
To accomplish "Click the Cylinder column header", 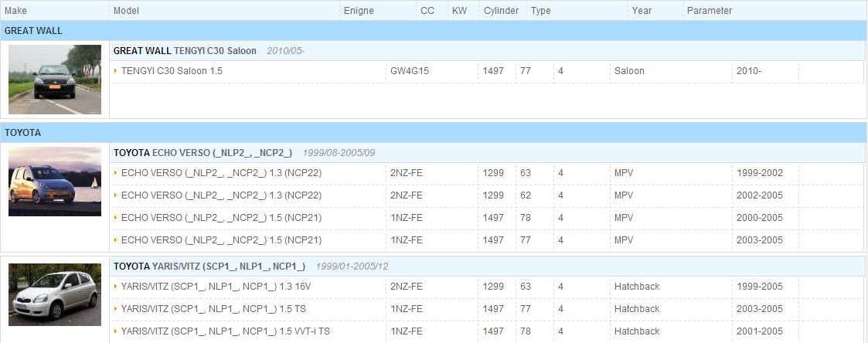I will tap(502, 11).
